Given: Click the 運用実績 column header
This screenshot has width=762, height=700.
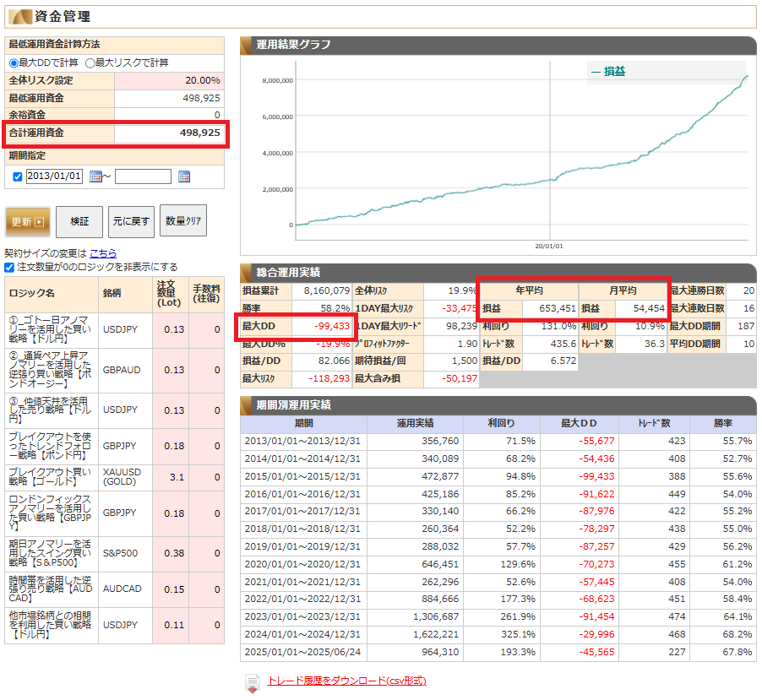Looking at the screenshot, I should pyautogui.click(x=415, y=424).
